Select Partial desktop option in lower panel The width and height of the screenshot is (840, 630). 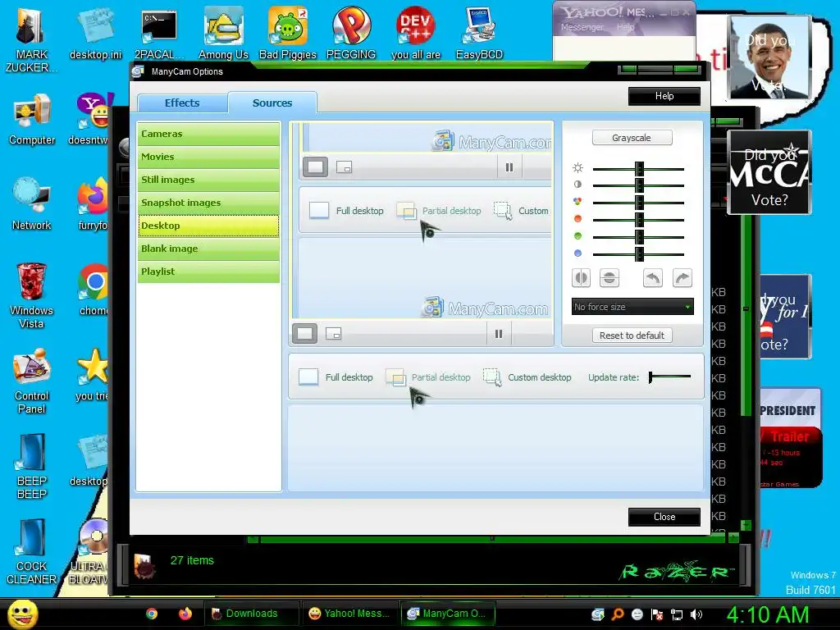coord(428,377)
